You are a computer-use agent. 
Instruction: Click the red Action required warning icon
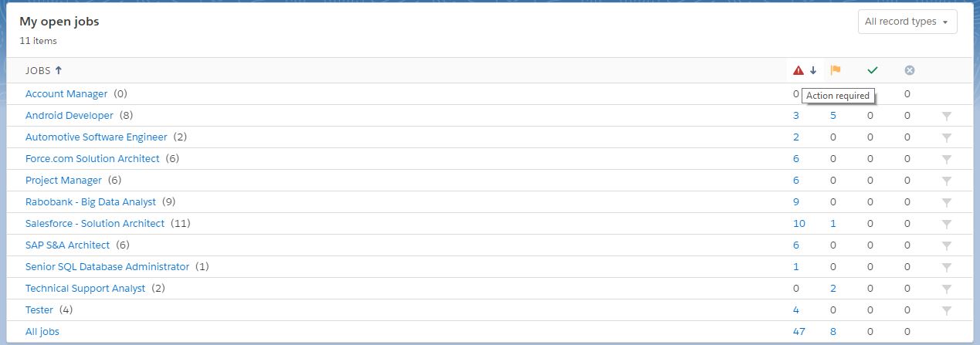799,70
